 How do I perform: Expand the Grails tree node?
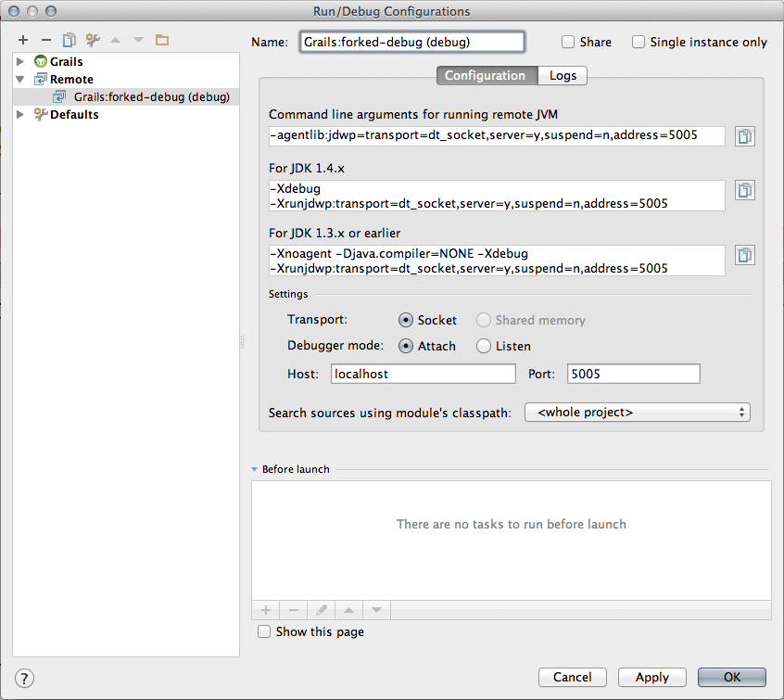click(21, 61)
